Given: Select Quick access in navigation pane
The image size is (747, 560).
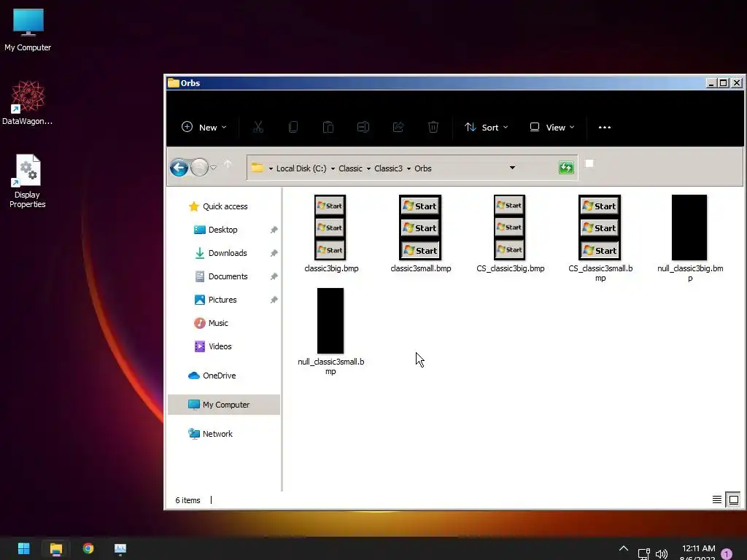Looking at the screenshot, I should pos(224,206).
